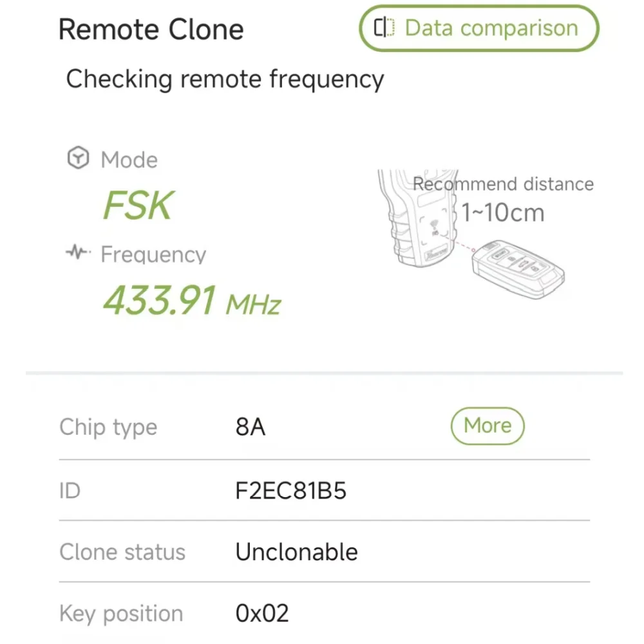Click the waveform icon next to Frequency
The image size is (644, 644).
79,253
